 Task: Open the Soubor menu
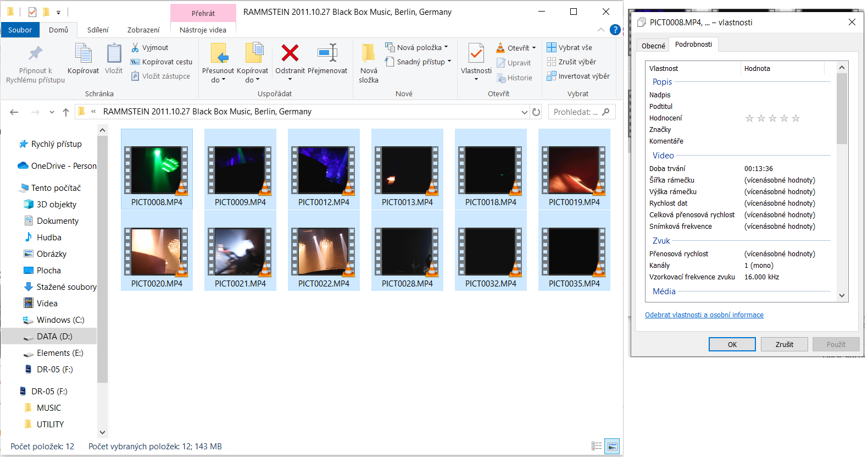[x=20, y=30]
